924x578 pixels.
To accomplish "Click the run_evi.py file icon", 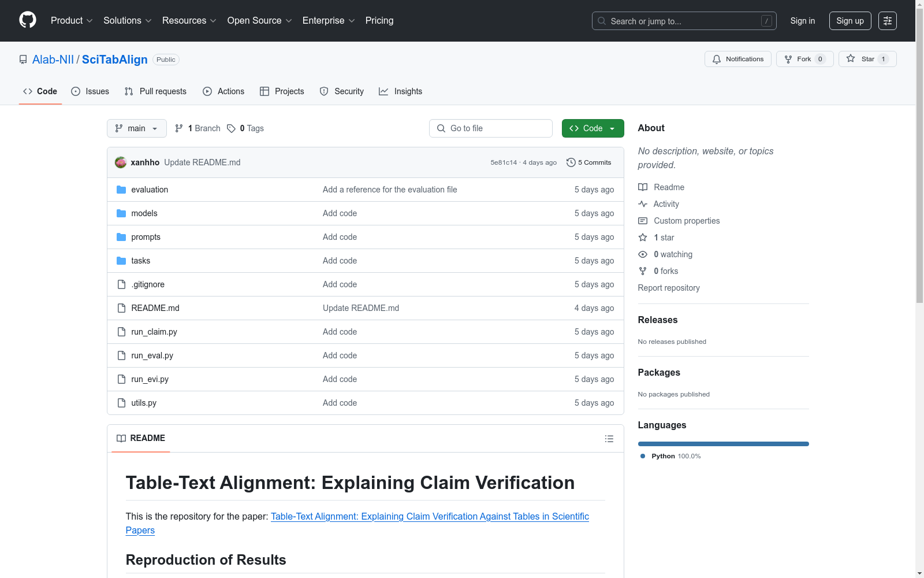I will pyautogui.click(x=121, y=379).
